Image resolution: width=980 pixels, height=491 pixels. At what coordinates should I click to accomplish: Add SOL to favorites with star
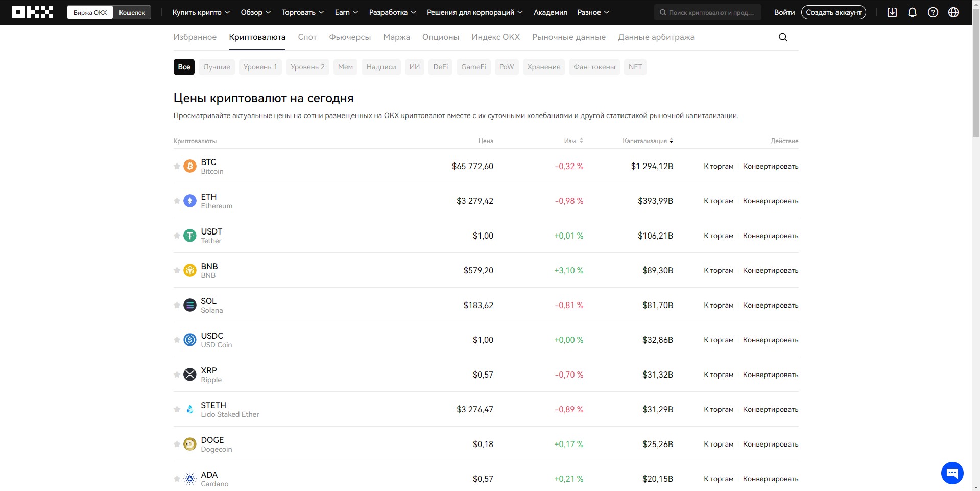pos(177,305)
